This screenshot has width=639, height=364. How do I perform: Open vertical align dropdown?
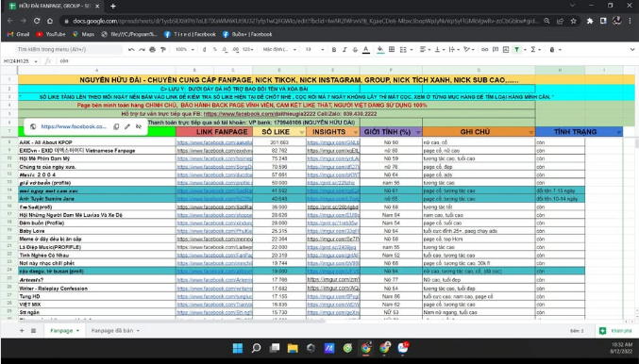[x=439, y=49]
